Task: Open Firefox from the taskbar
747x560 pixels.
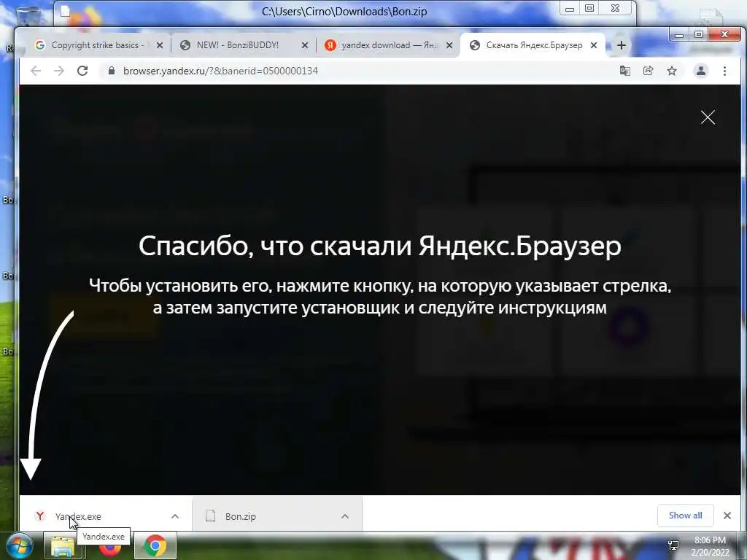Action: [x=109, y=548]
